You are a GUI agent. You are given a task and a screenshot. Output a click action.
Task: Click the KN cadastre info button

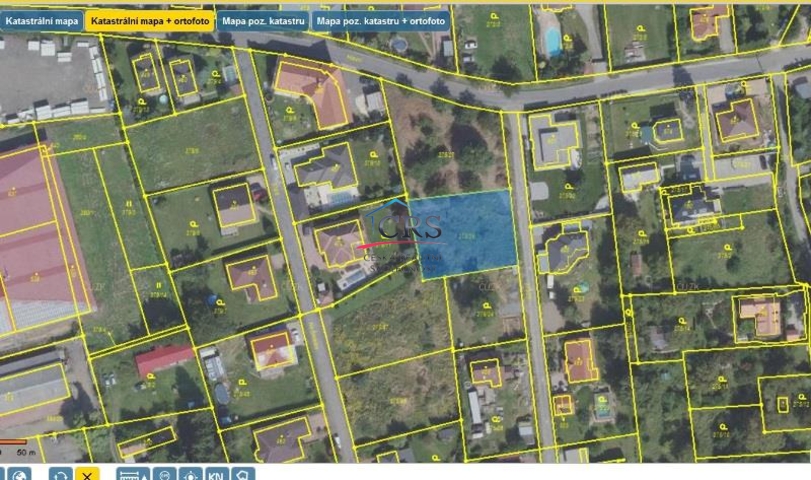click(x=216, y=474)
